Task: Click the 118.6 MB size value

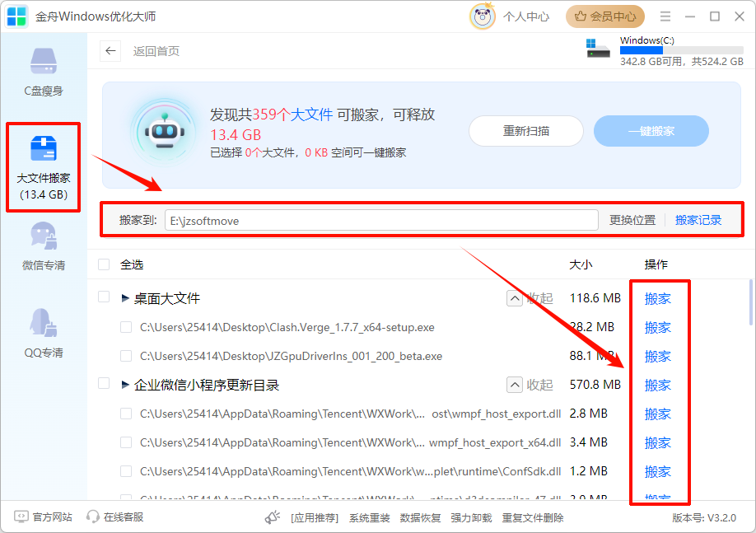Action: point(595,298)
